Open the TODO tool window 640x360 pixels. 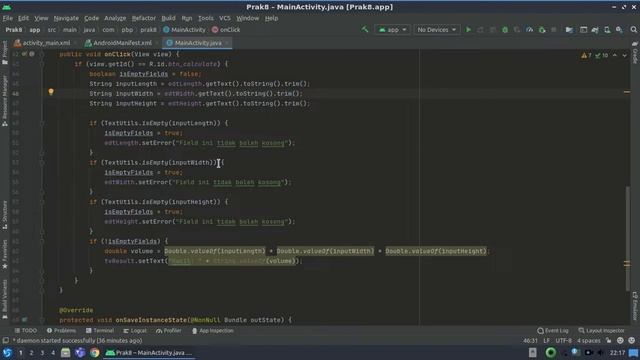(x=26, y=331)
